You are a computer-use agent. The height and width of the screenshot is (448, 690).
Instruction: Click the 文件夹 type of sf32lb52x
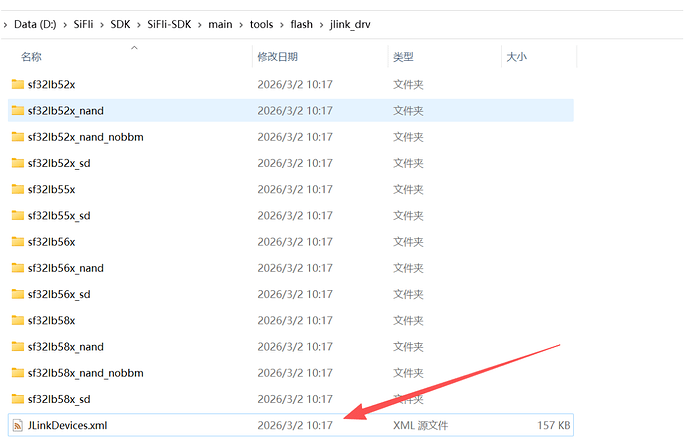tap(408, 84)
